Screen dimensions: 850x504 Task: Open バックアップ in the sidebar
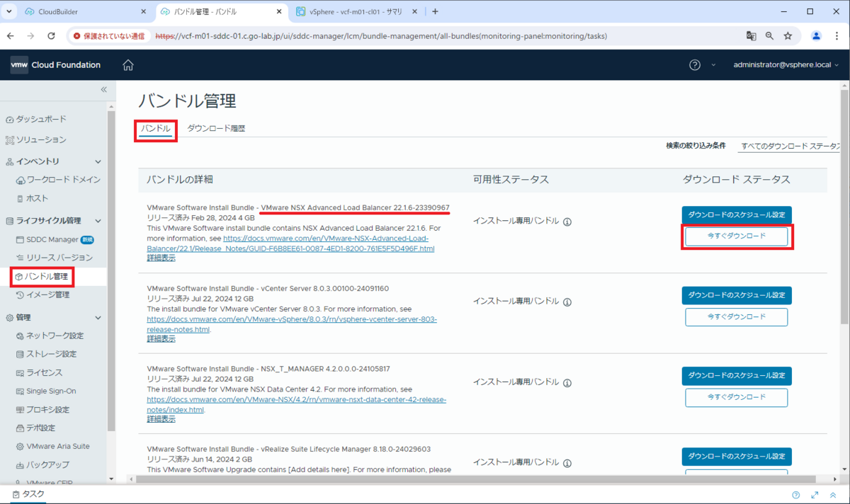click(x=42, y=464)
